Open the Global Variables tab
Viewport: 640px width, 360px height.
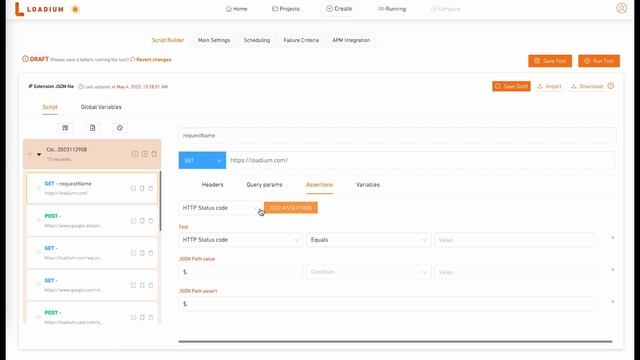[101, 107]
